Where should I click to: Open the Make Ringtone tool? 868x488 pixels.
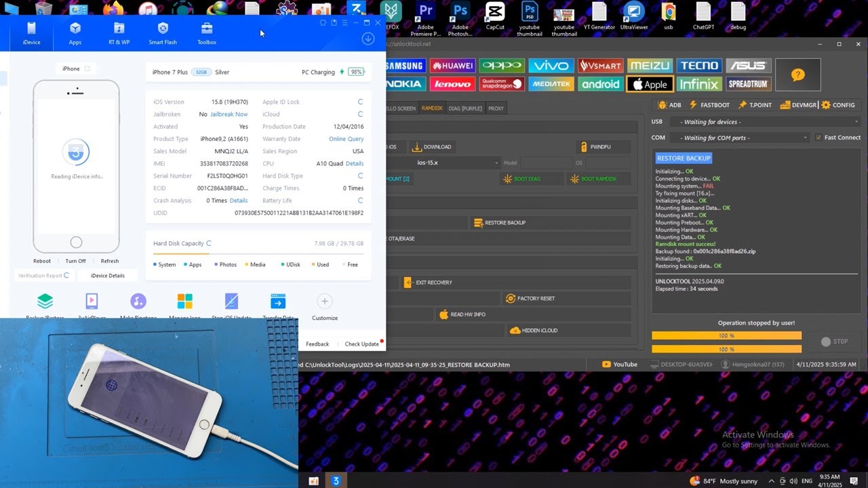click(138, 306)
